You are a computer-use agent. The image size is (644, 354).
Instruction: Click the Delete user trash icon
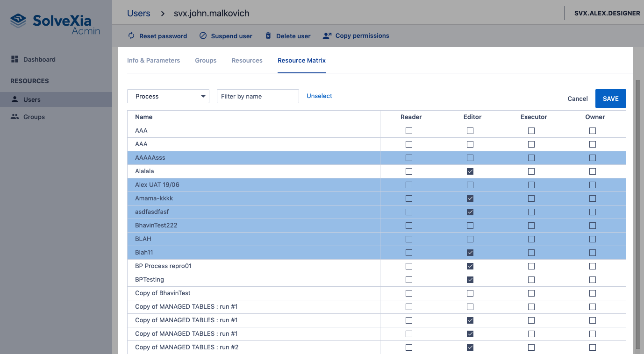click(x=268, y=36)
